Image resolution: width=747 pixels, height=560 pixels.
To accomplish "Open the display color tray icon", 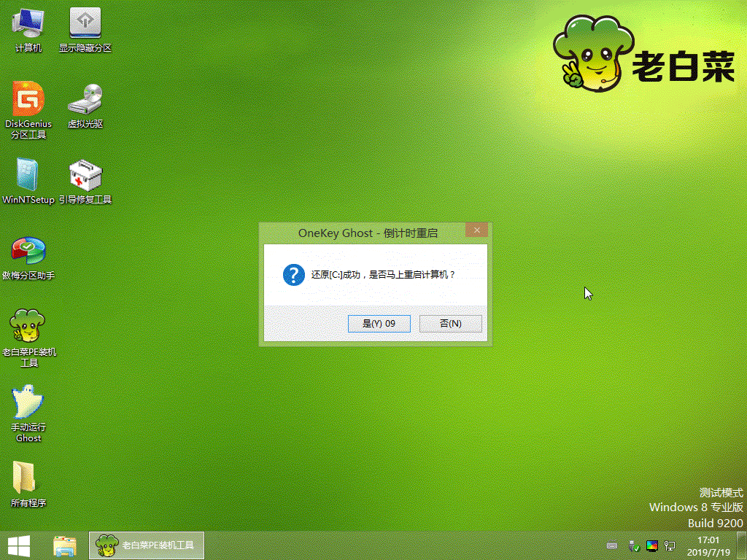I will click(x=651, y=545).
